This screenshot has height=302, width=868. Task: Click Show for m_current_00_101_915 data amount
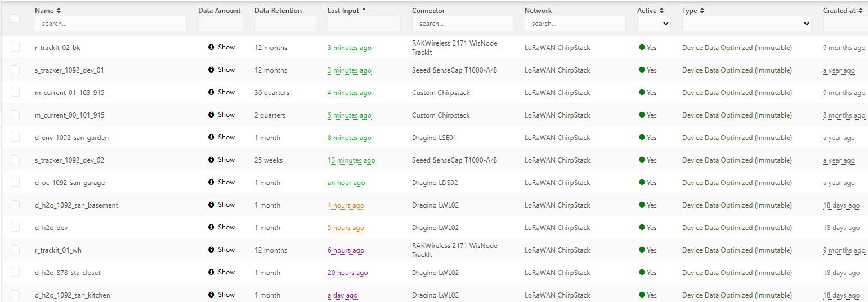point(226,115)
